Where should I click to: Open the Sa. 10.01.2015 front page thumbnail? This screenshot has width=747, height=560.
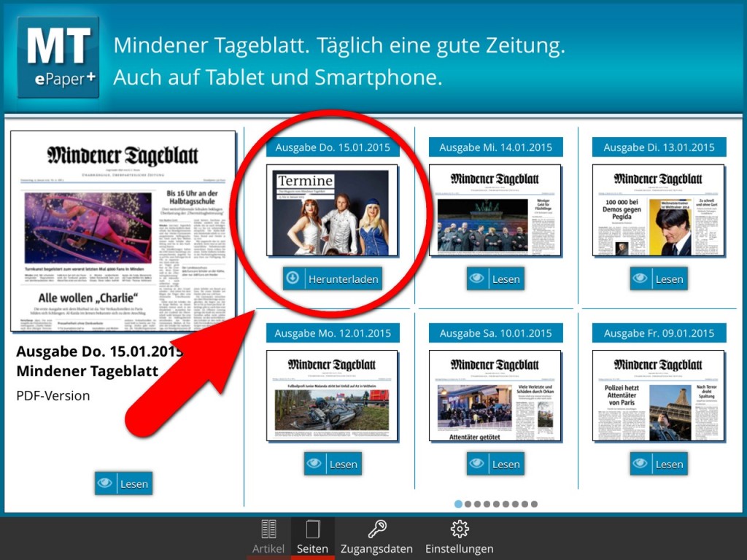(x=495, y=396)
